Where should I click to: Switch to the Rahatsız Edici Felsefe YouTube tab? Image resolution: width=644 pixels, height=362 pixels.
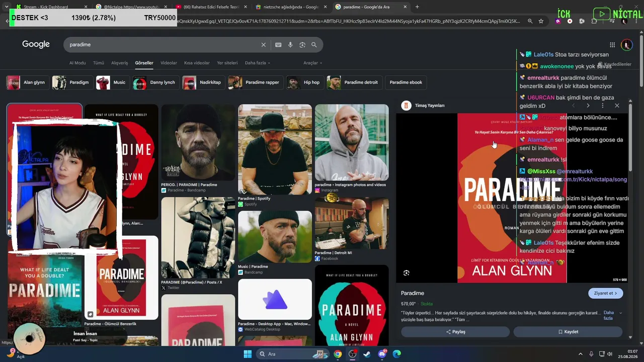[211, 7]
